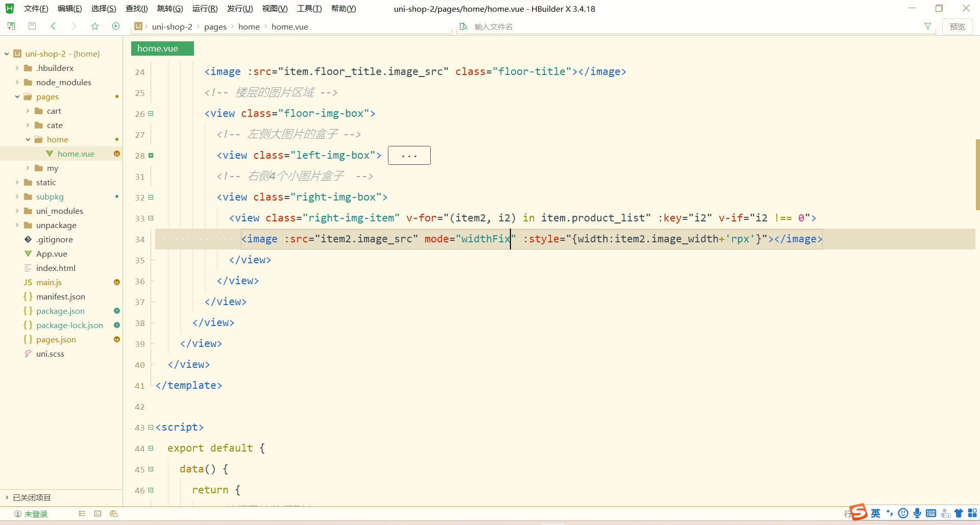This screenshot has width=980, height=525.
Task: Click the 预览 preview button
Action: (958, 26)
